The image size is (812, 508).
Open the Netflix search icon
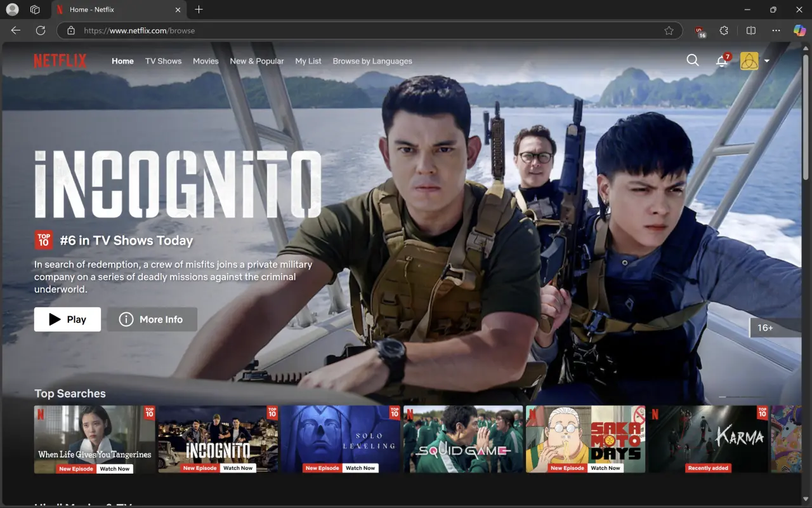693,60
